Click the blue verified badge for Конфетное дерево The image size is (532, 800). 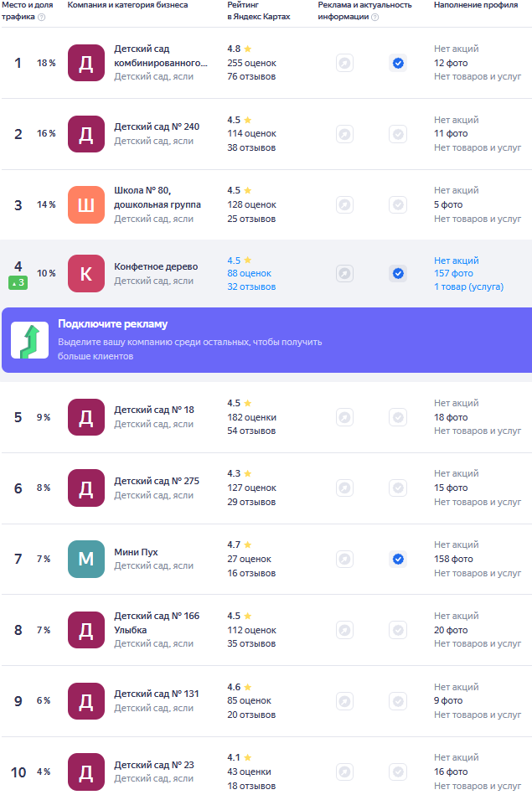click(x=398, y=273)
